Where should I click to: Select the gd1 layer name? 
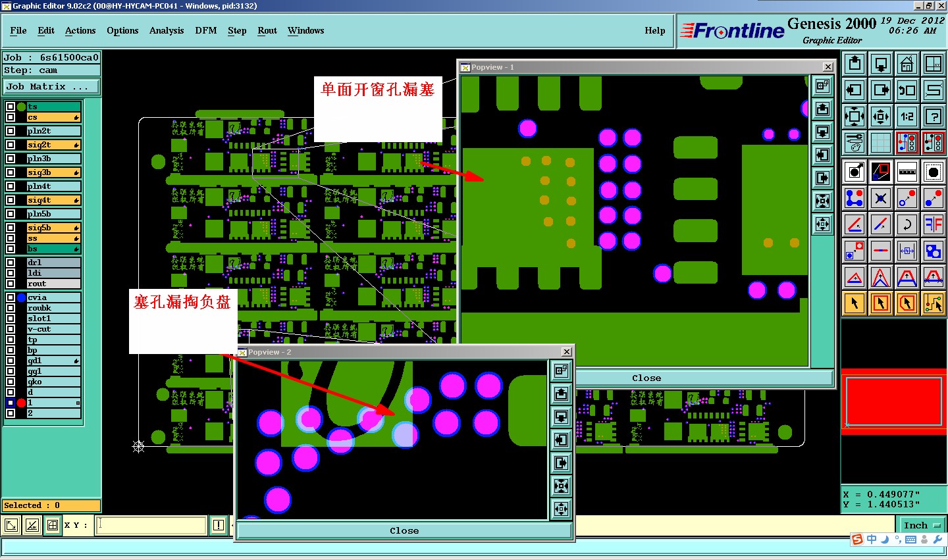click(x=54, y=361)
